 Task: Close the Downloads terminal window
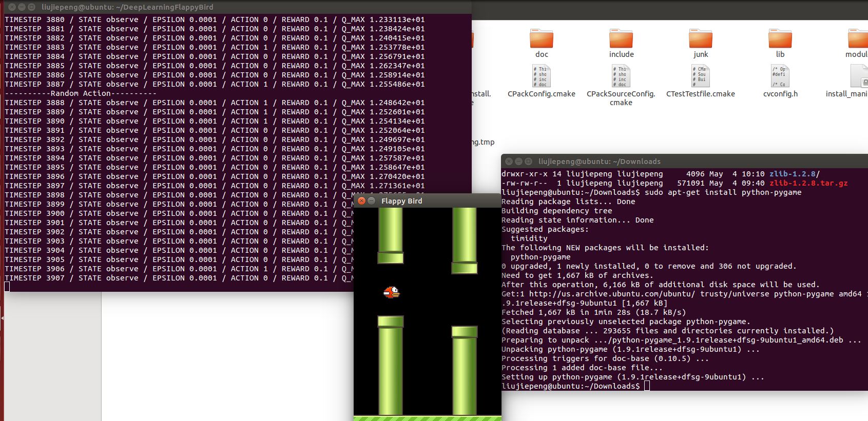[509, 161]
